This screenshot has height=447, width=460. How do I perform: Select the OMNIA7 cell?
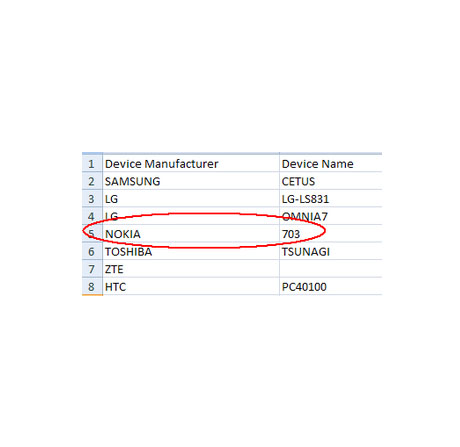pyautogui.click(x=331, y=216)
